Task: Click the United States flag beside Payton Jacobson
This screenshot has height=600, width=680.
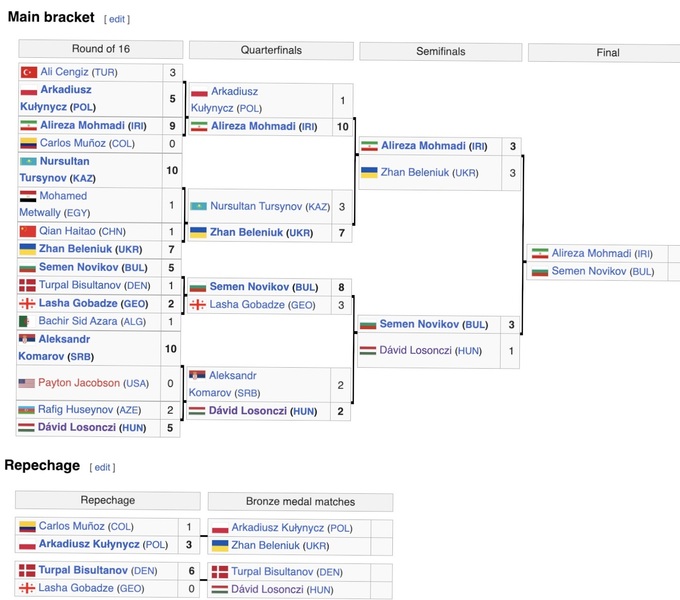Action: click(29, 383)
